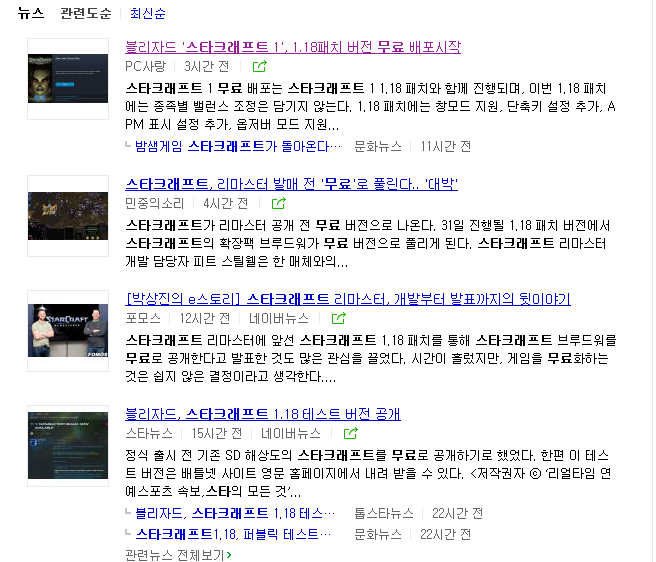Click the 톱스타뉴스 source name

coord(384,513)
